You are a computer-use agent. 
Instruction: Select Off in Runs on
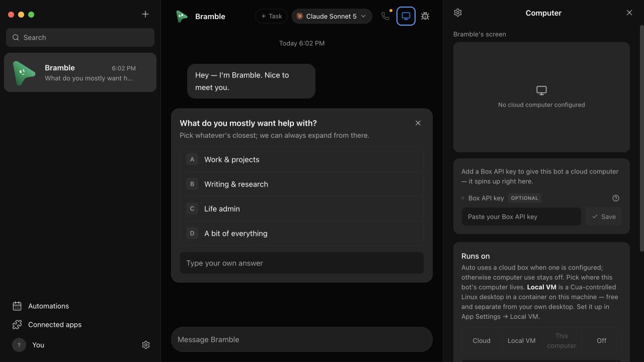(x=601, y=340)
